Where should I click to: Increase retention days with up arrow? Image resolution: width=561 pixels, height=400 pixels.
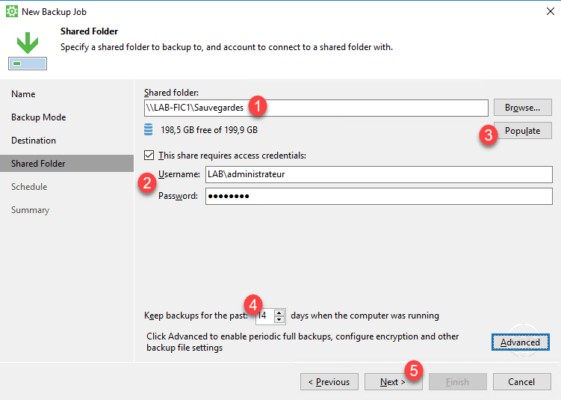(x=279, y=312)
